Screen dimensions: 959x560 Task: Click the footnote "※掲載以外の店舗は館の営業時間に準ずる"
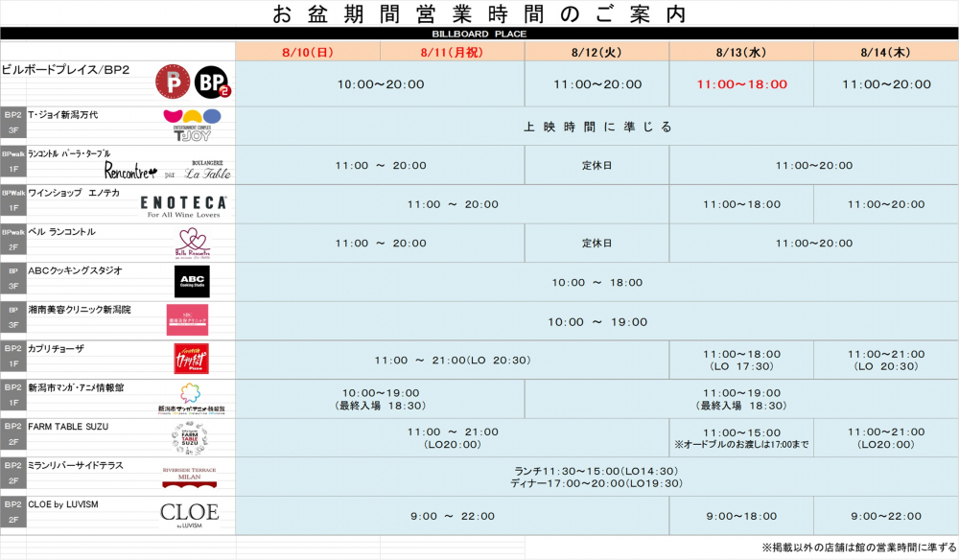pyautogui.click(x=858, y=548)
